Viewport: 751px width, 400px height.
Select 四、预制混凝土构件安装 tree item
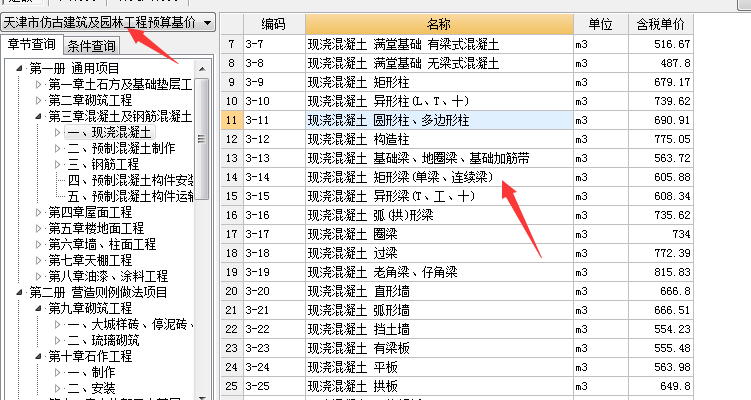pyautogui.click(x=130, y=180)
